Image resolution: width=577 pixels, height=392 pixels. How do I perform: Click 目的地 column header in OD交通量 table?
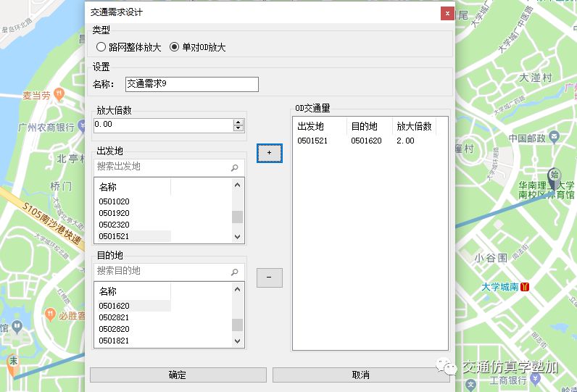tap(370, 127)
